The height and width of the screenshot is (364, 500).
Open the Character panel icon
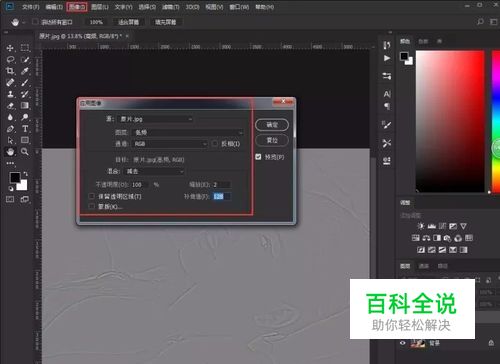pos(387,94)
